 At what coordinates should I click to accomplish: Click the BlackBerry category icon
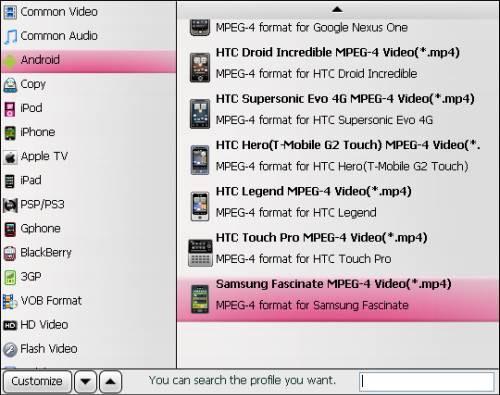coord(10,253)
